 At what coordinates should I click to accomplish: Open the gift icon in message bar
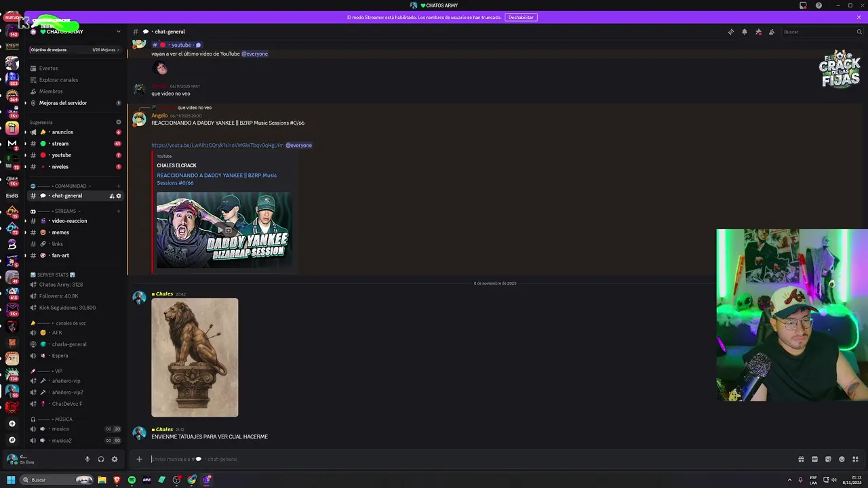click(x=801, y=459)
